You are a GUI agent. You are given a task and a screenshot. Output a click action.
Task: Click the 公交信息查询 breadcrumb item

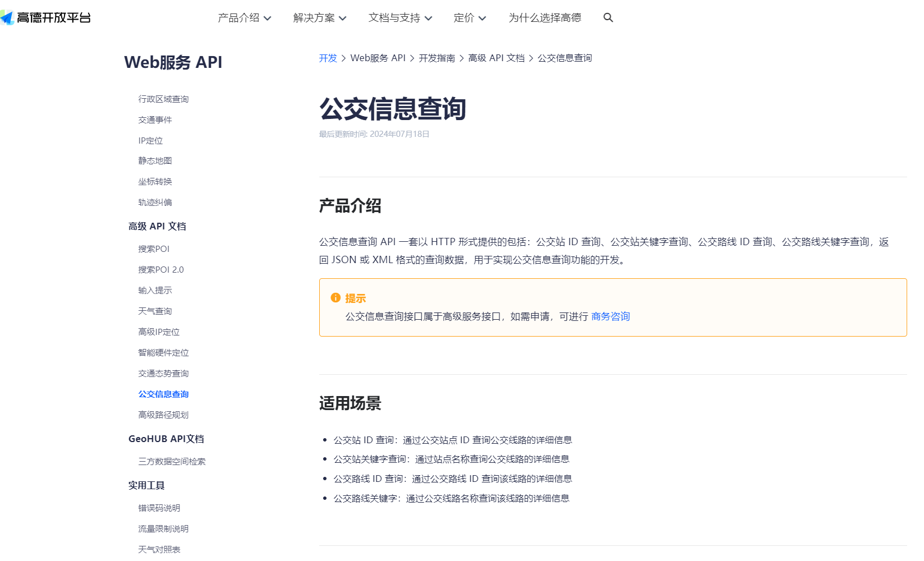pos(565,58)
